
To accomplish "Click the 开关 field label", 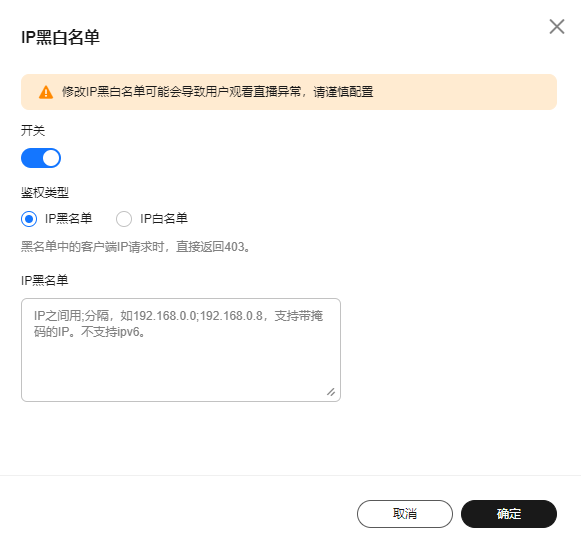I will point(33,130).
